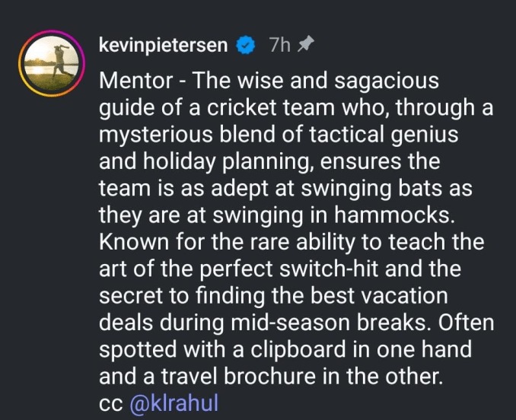The height and width of the screenshot is (420, 516).
Task: Click the blue verified badge
Action: coord(244,46)
